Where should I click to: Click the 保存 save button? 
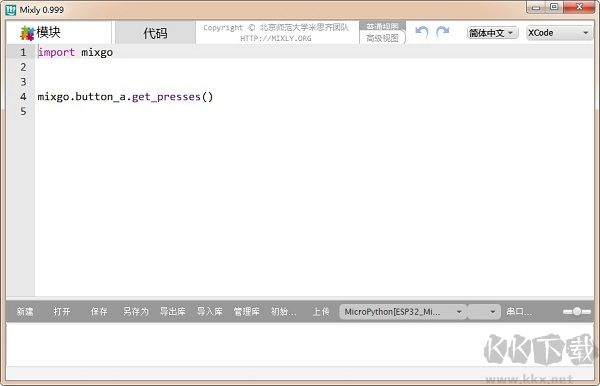click(99, 312)
